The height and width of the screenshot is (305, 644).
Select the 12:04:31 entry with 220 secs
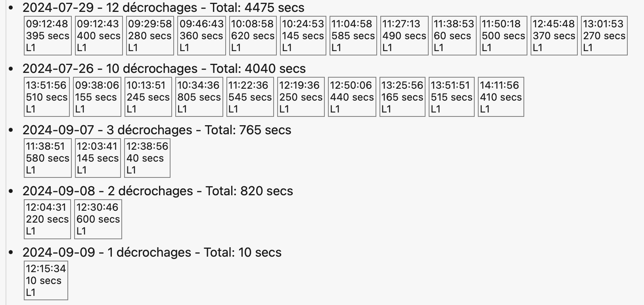[x=47, y=219]
